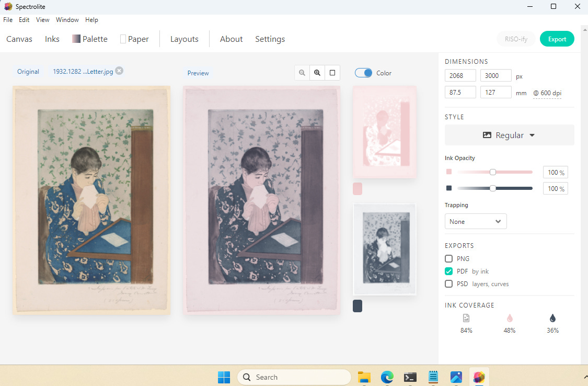The width and height of the screenshot is (588, 386).
Task: Click the Preview label button
Action: (198, 73)
